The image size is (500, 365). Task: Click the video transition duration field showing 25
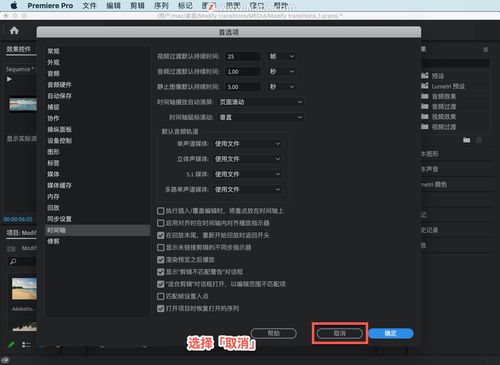point(243,56)
